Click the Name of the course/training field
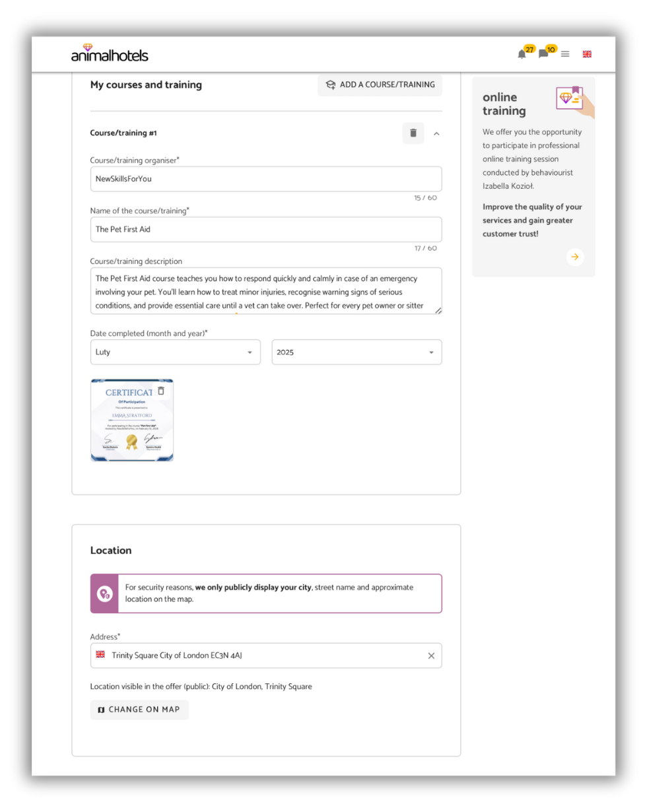This screenshot has width=647, height=812. pyautogui.click(x=265, y=230)
